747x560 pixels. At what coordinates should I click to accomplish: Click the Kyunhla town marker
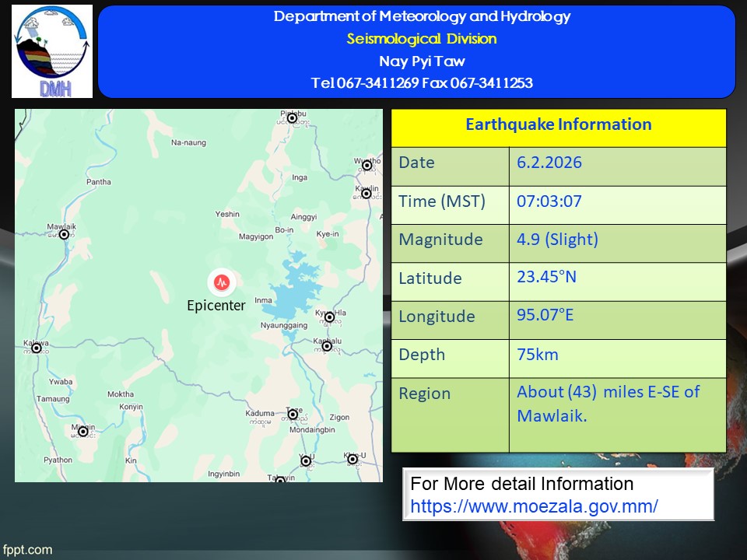[x=329, y=317]
